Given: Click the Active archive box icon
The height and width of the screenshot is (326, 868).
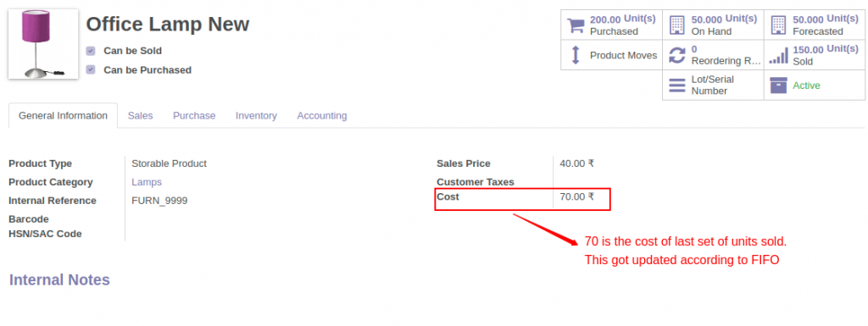Looking at the screenshot, I should [778, 85].
